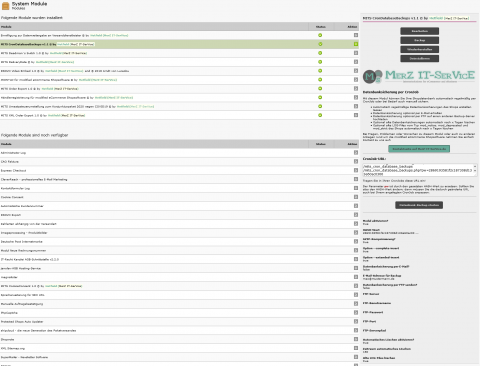Select the MITS Order Export module row

tap(179, 89)
